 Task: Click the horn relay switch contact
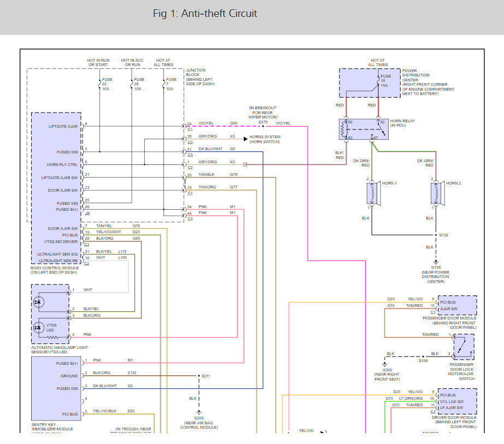(x=381, y=129)
